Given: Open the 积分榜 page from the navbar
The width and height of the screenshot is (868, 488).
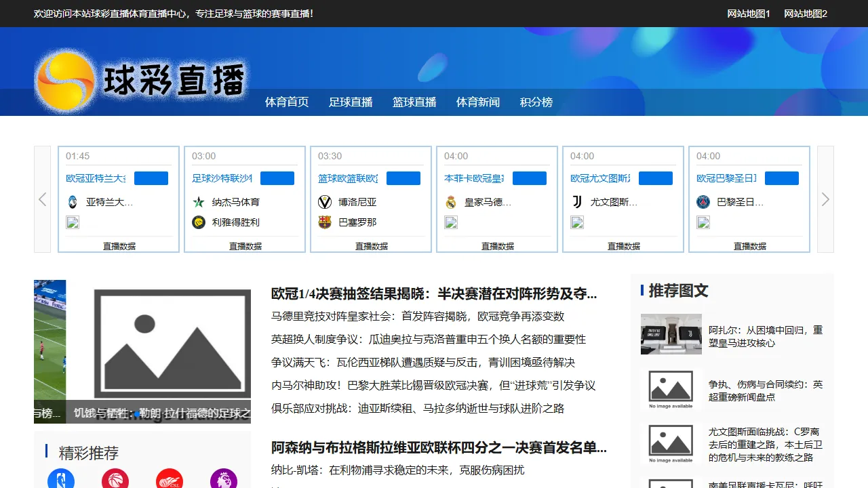Looking at the screenshot, I should pyautogui.click(x=536, y=102).
